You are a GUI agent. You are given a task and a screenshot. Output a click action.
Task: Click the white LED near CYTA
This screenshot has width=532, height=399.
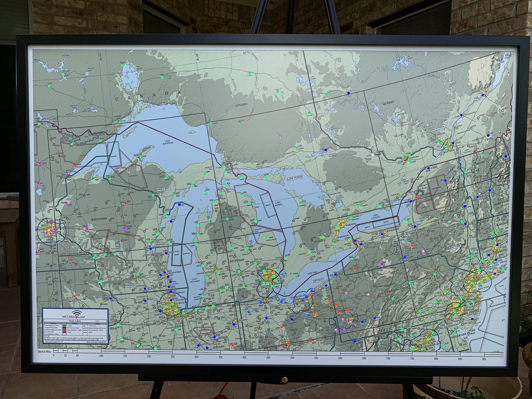[373, 155]
